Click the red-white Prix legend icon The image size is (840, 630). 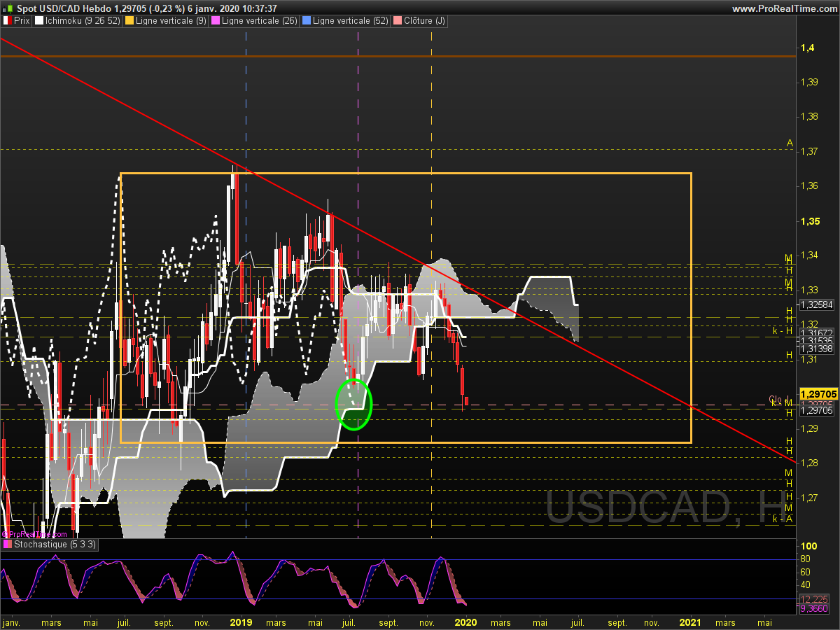pyautogui.click(x=7, y=21)
